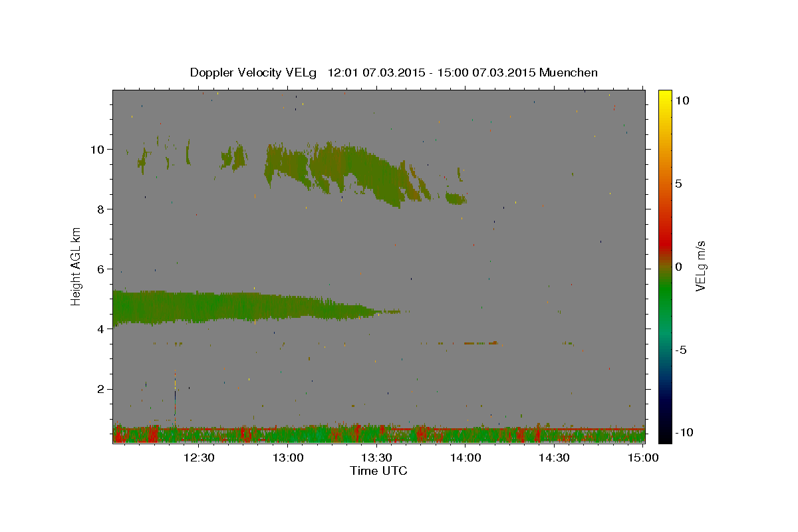Image resolution: width=798 pixels, height=532 pixels.
Task: Pick the yellow top of the colorbar
Action: (x=664, y=94)
